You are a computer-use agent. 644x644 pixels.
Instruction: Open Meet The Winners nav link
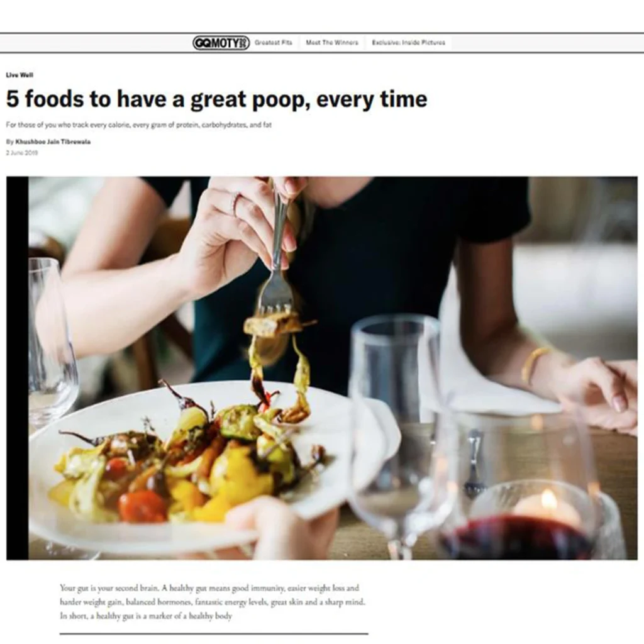(332, 43)
